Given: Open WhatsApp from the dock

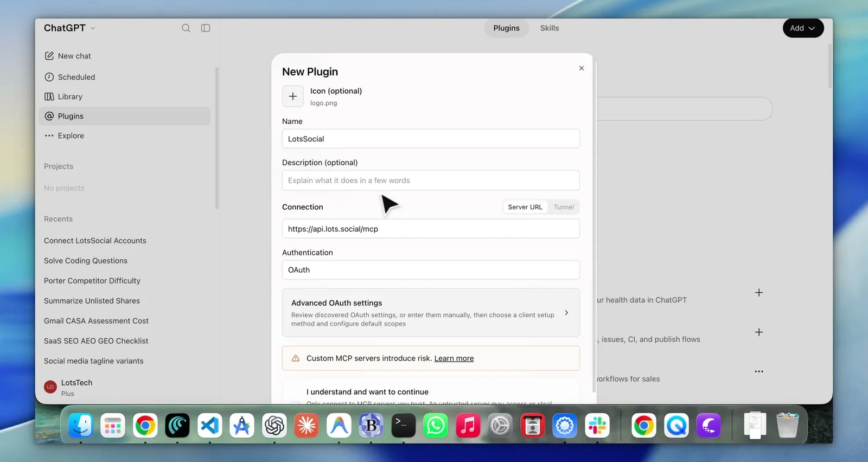Looking at the screenshot, I should tap(436, 426).
